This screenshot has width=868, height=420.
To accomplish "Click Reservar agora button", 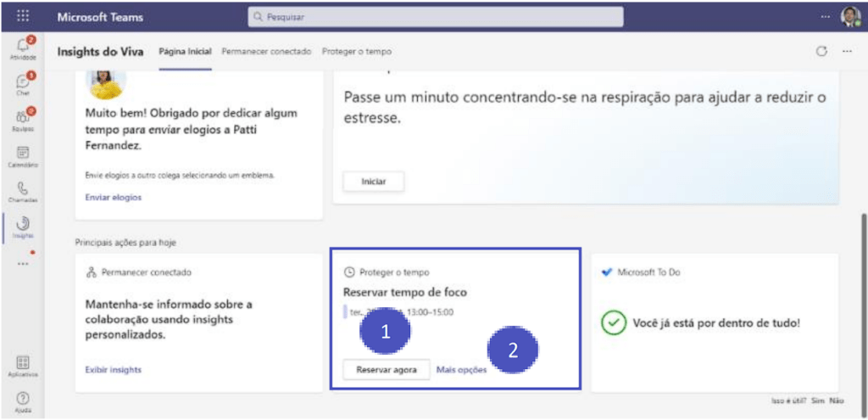I will coord(387,370).
